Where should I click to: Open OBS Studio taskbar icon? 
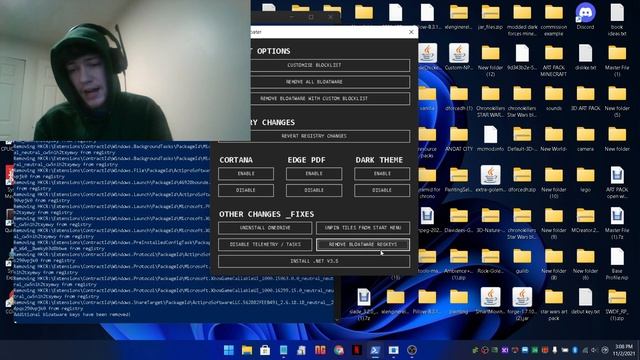[x=412, y=350]
